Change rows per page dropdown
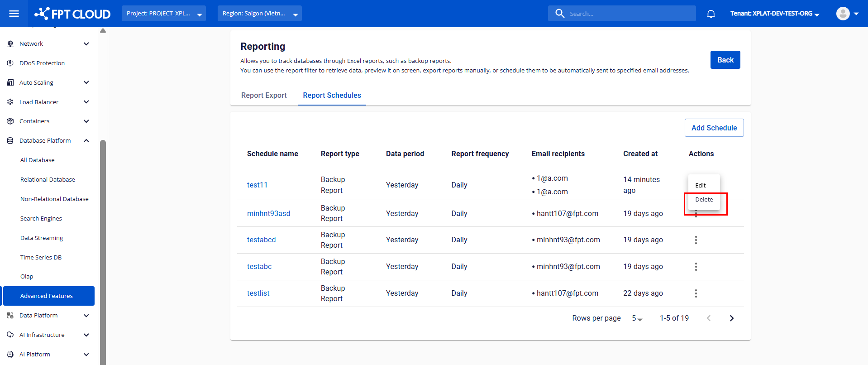Viewport: 868px width, 365px height. [x=637, y=318]
